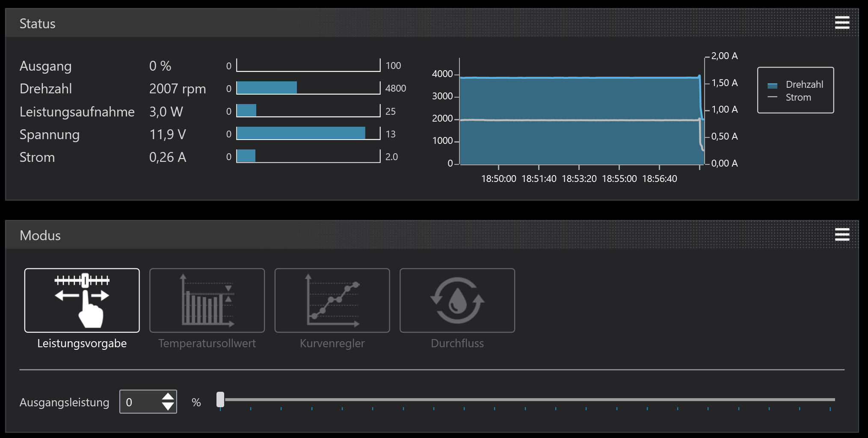
Task: Click the 3,0 W power value
Action: click(x=166, y=112)
